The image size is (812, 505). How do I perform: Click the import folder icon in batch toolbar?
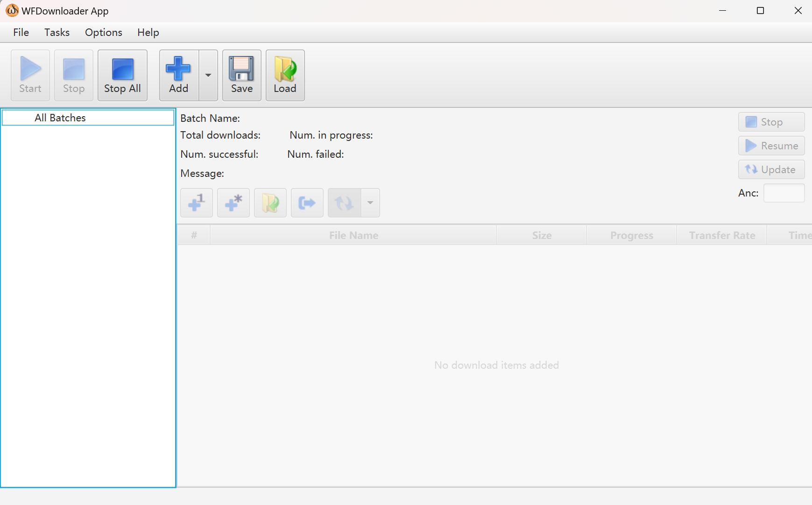click(x=270, y=203)
